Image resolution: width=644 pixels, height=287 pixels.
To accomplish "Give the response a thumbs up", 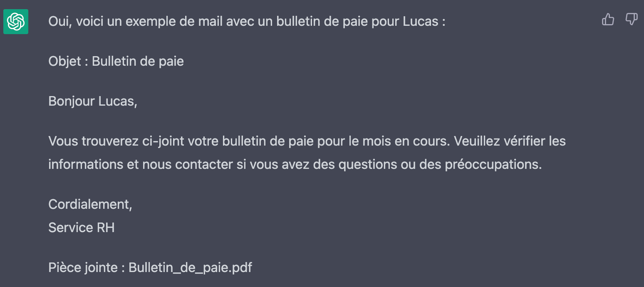I will (x=608, y=20).
